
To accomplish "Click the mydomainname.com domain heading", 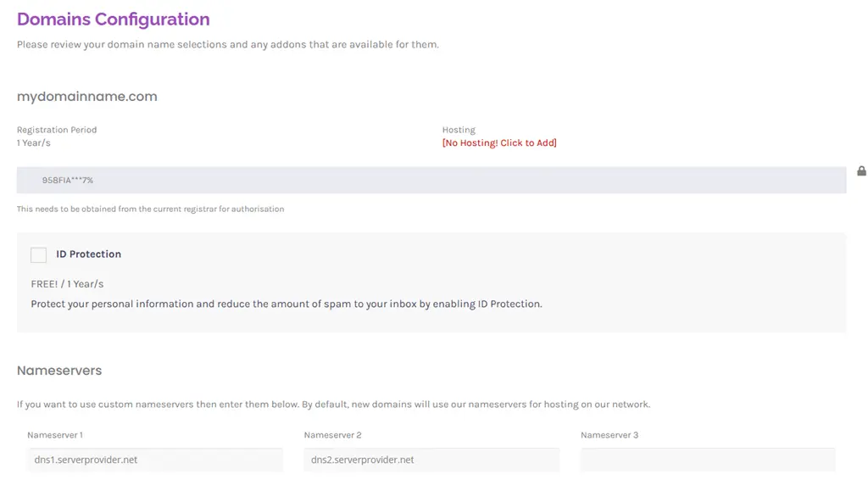I will tap(86, 96).
